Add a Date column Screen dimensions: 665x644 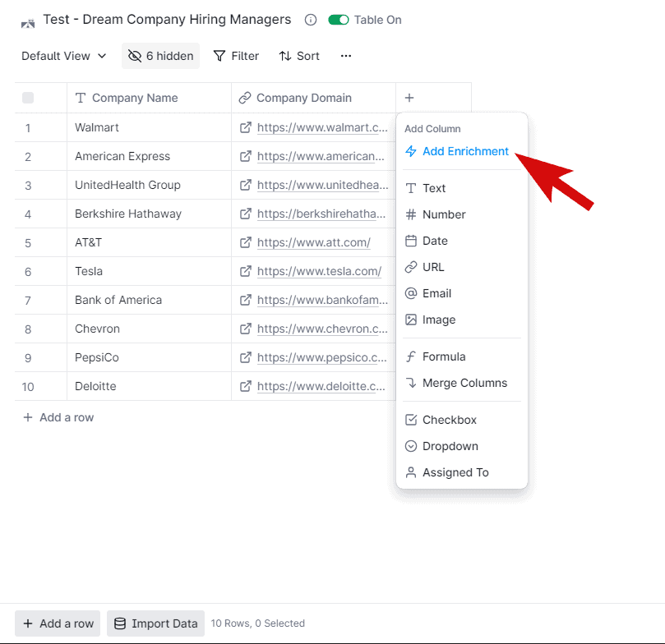click(461, 241)
